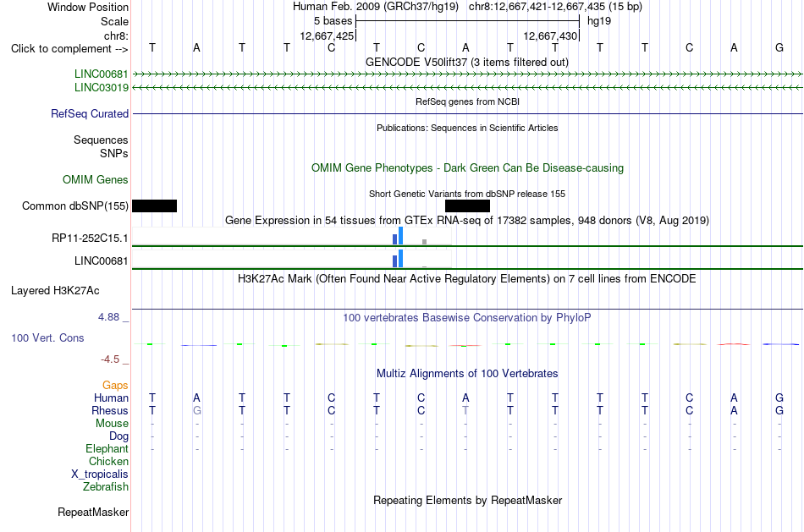Click the Chicken species label
Viewport: 804px width, 532px height.
point(108,461)
